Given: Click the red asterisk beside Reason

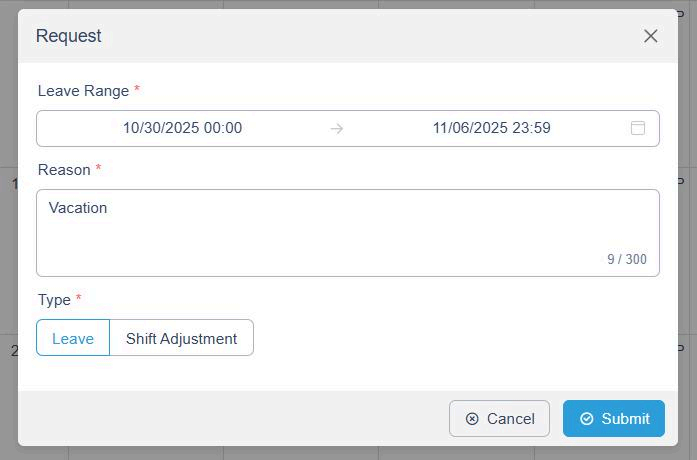Looking at the screenshot, I should (98, 169).
